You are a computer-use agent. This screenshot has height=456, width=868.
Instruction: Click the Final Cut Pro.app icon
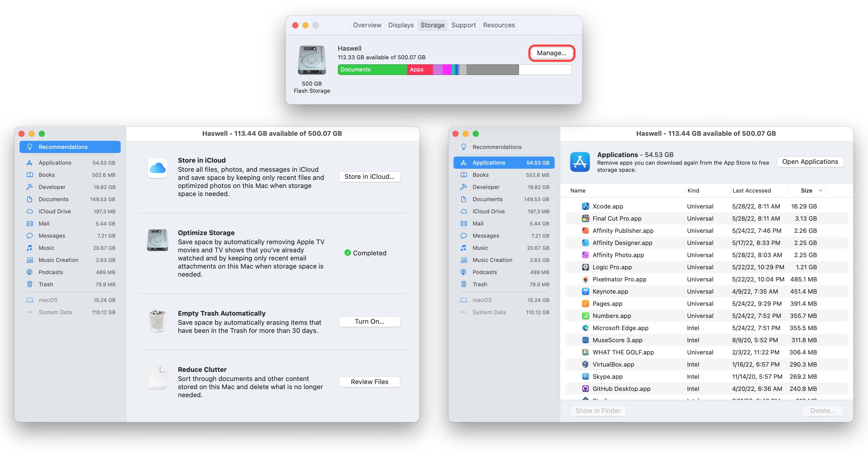click(585, 218)
